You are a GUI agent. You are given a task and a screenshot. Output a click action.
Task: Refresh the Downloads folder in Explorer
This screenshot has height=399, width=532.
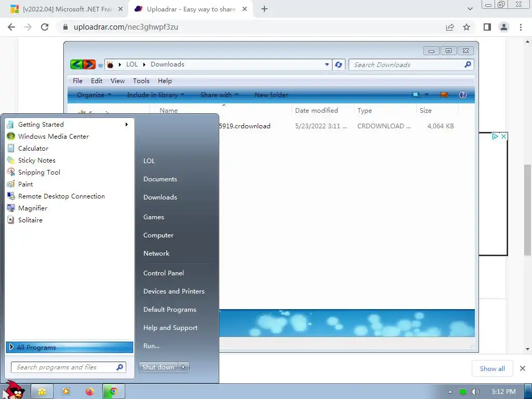point(339,64)
